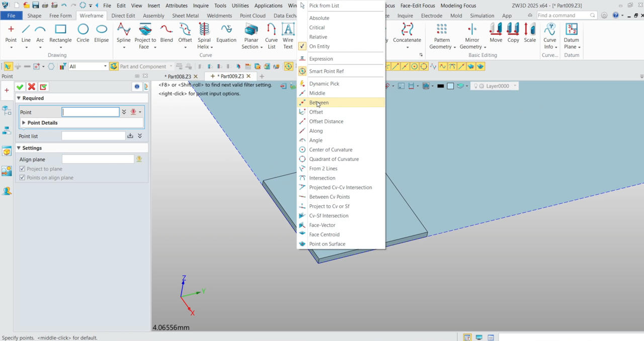
Task: Click the Align plane input field
Action: [x=98, y=159]
